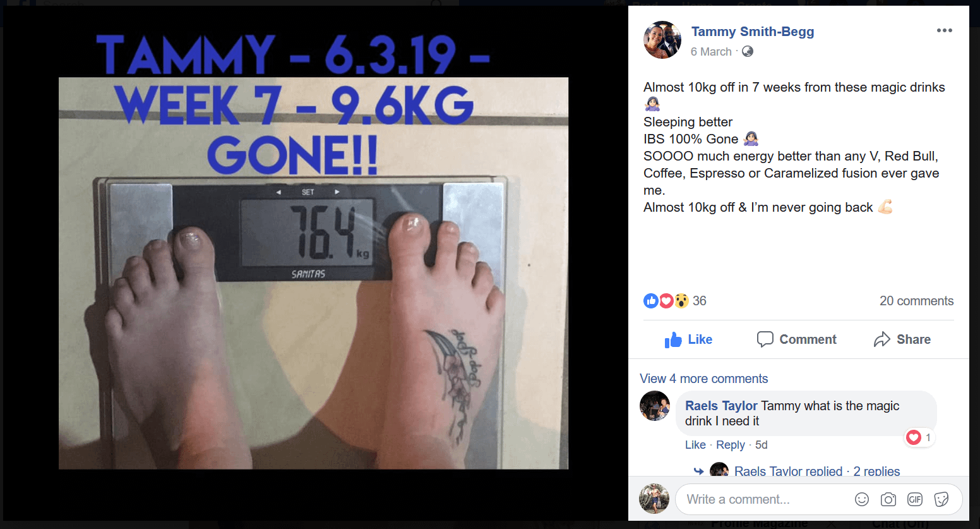Open the GIF picker in comment box

[x=914, y=499]
